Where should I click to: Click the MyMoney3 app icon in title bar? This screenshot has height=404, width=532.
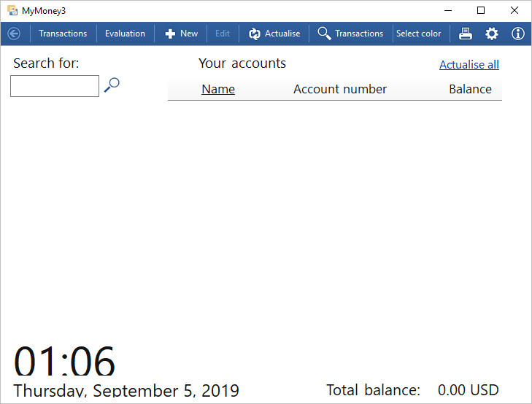click(12, 10)
